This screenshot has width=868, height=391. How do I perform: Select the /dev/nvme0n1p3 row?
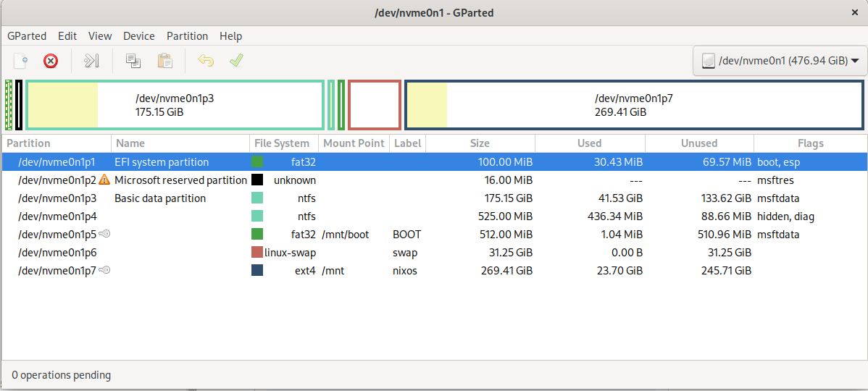[x=434, y=198]
